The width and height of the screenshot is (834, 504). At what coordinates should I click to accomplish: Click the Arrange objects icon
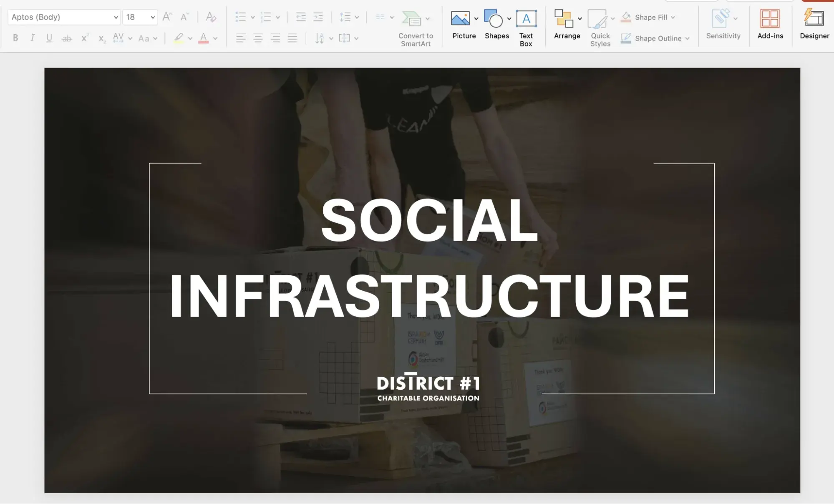click(x=564, y=19)
